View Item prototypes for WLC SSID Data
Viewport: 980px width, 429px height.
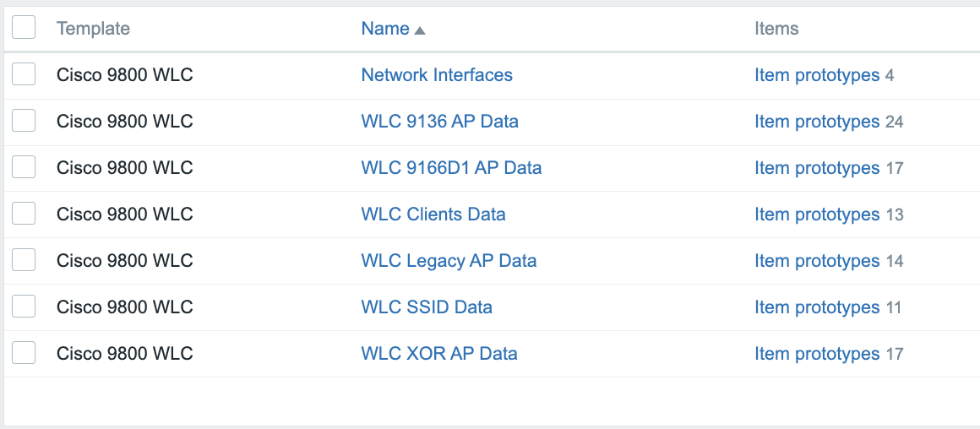coord(817,307)
